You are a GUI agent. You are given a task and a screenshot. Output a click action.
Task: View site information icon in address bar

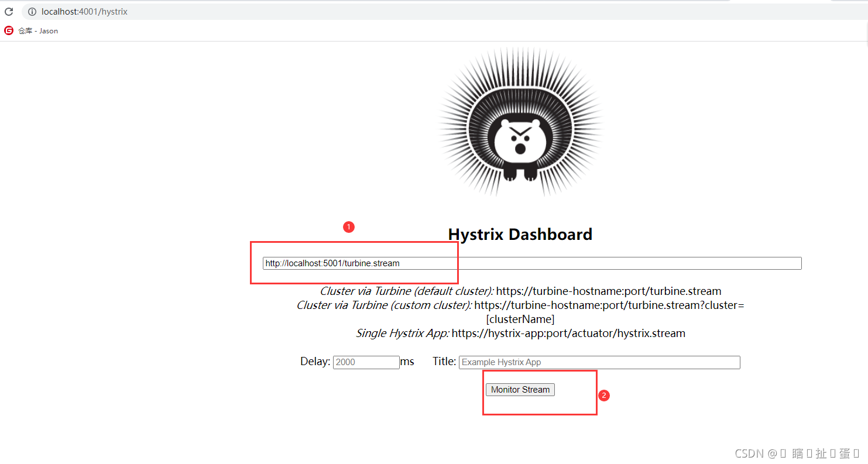(32, 12)
